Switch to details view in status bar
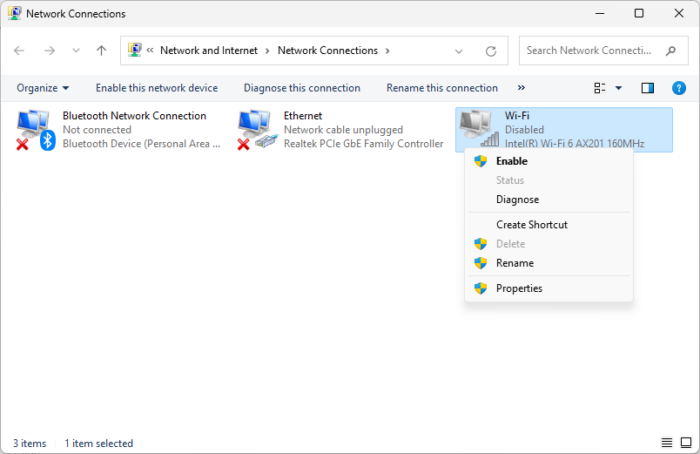Screen dimensions: 700x454 (667, 443)
